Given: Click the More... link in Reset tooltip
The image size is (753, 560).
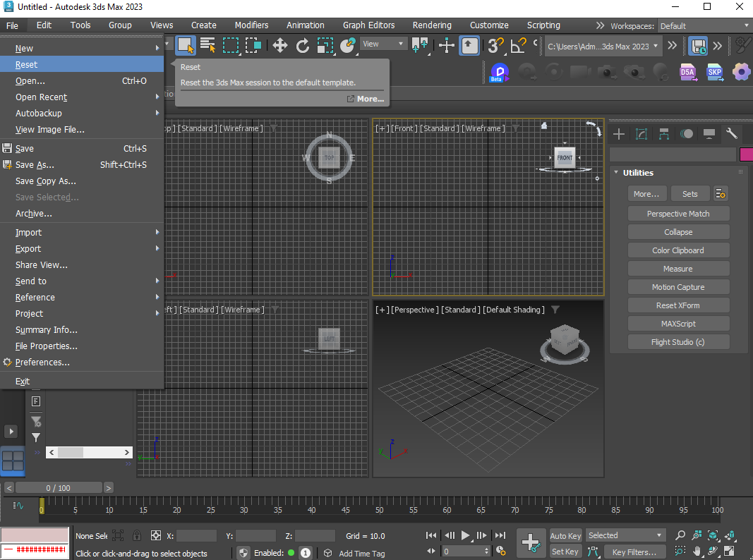Looking at the screenshot, I should (x=366, y=99).
